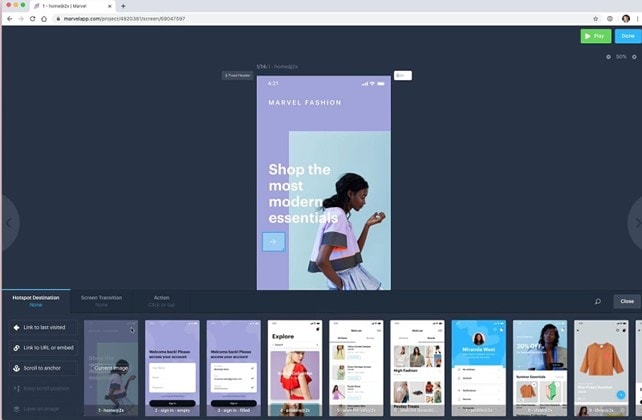
Task: Select the Fixed Header handle
Action: point(237,75)
